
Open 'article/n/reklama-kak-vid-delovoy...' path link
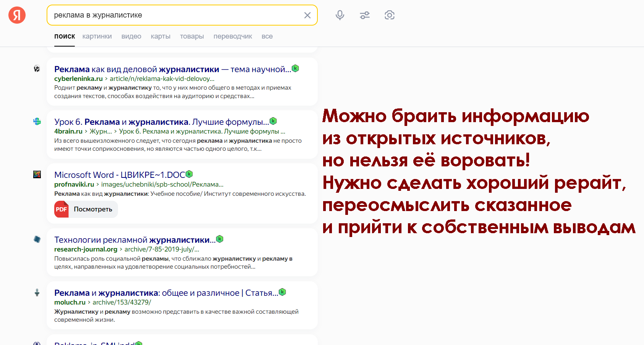(x=162, y=79)
